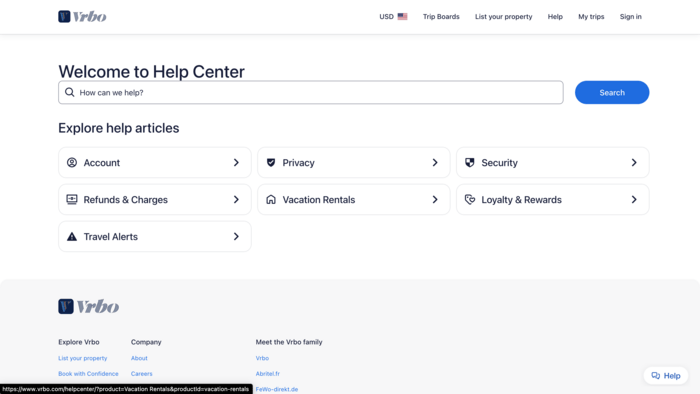The height and width of the screenshot is (394, 700).
Task: Click the blue Search button
Action: (x=612, y=92)
